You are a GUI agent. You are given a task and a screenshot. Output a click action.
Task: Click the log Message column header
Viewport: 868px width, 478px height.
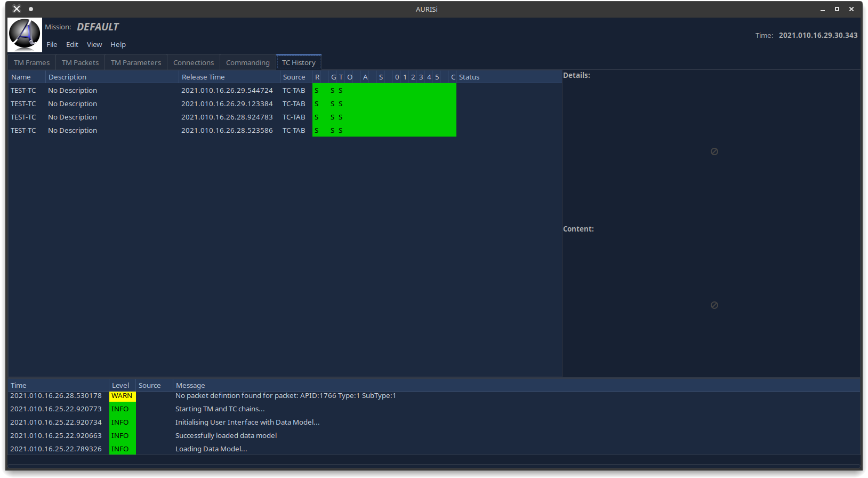[516, 385]
